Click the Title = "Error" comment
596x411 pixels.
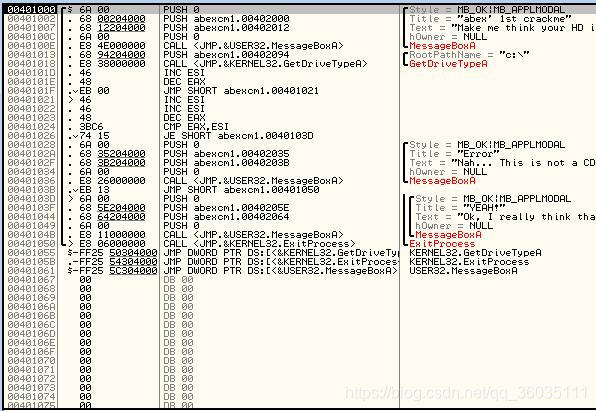tap(454, 154)
